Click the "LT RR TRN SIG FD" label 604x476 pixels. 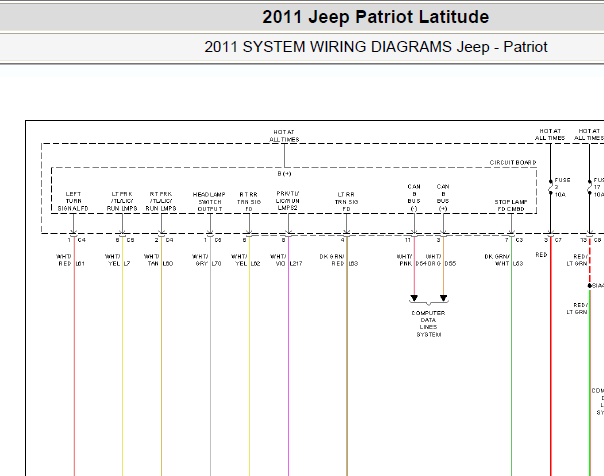[346, 202]
